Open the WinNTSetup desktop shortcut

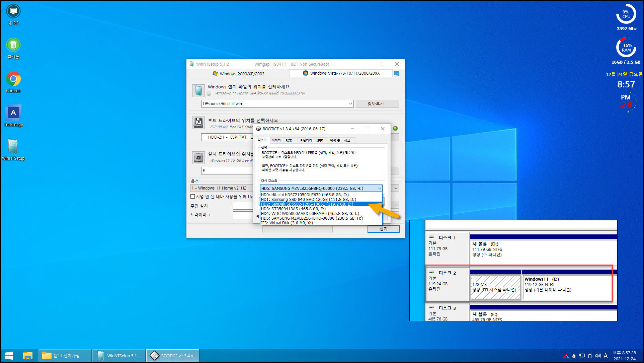pyautogui.click(x=13, y=150)
